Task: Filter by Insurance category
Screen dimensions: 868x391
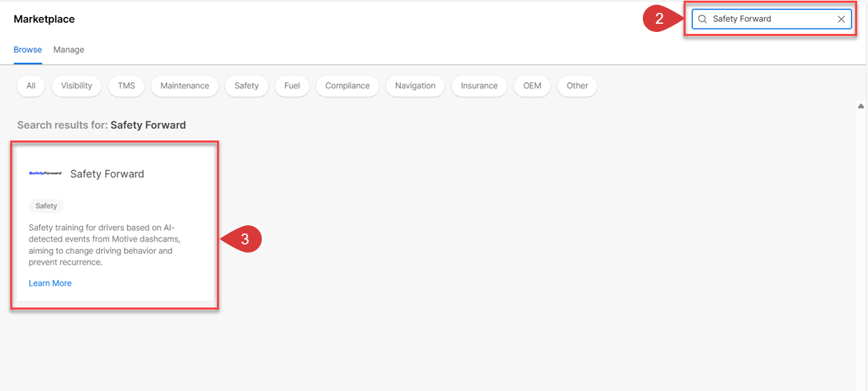Action: (x=479, y=86)
